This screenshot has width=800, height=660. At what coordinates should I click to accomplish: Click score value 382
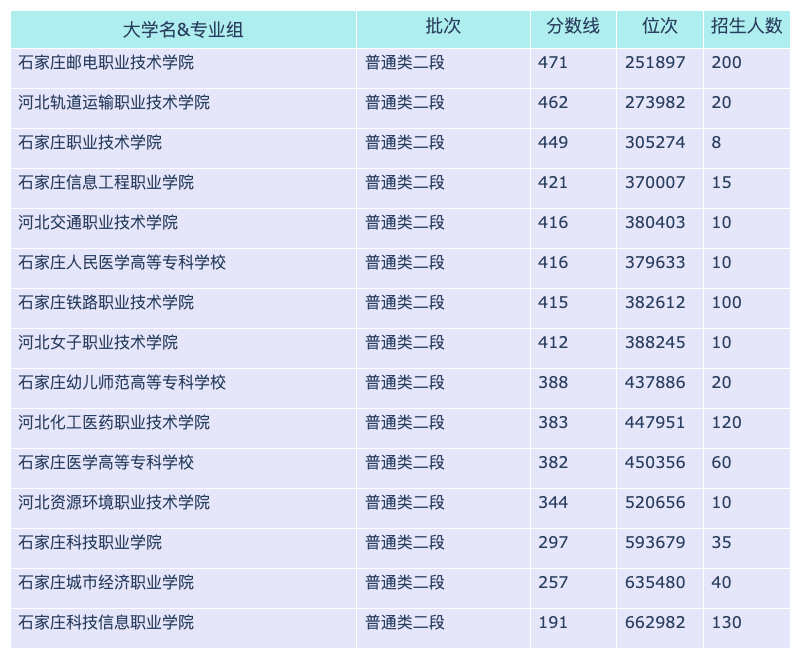click(x=553, y=462)
